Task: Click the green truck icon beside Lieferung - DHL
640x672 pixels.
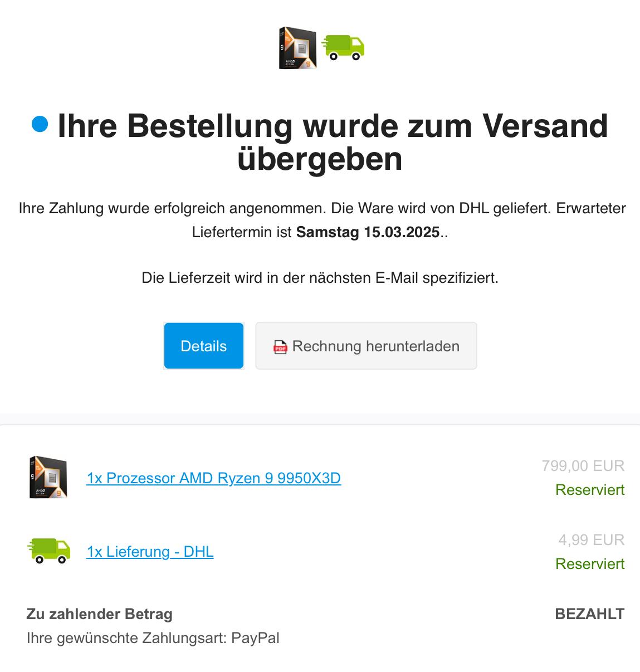Action: (x=49, y=551)
